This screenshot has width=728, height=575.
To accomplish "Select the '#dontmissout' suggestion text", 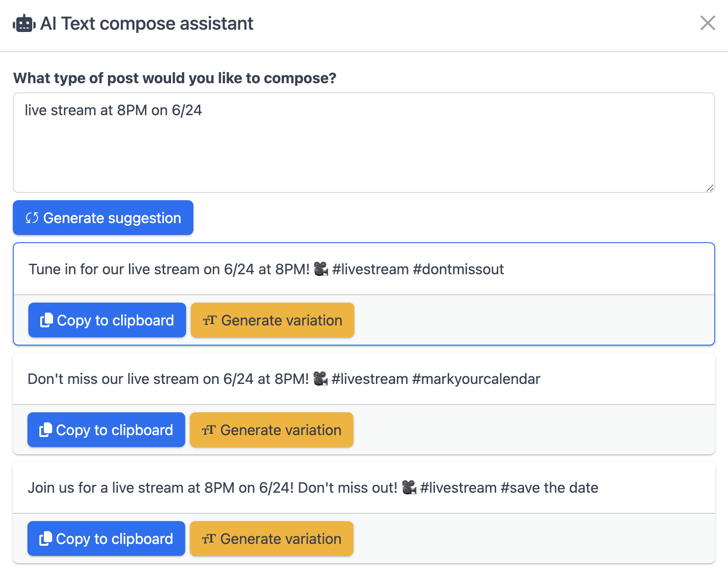I will (266, 269).
